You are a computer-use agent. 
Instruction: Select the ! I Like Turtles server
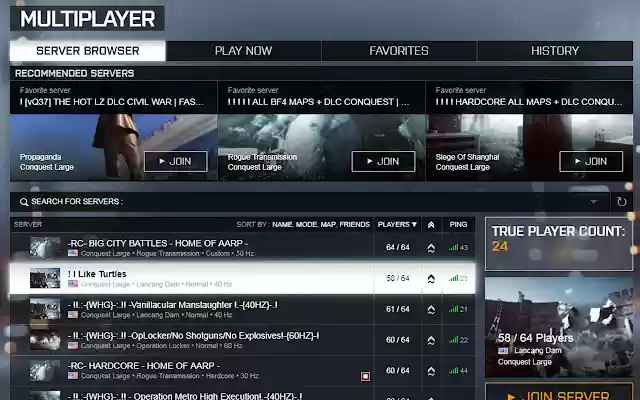(x=242, y=278)
